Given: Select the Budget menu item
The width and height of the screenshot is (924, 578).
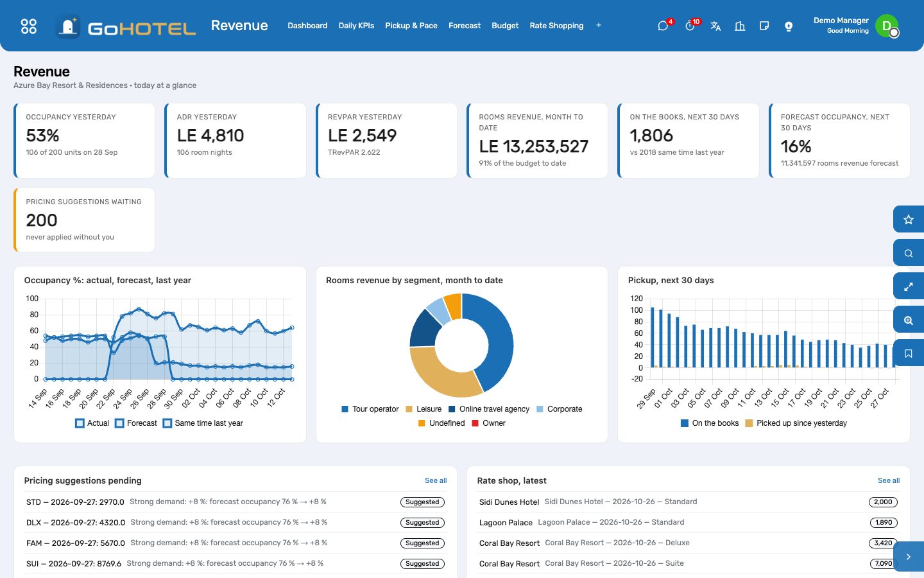Looking at the screenshot, I should [505, 26].
